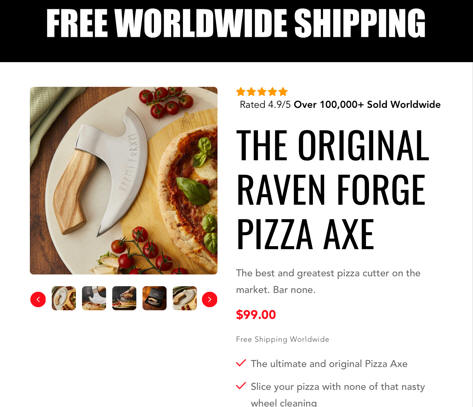This screenshot has height=407, width=473.
Task: Select first thumbnail of axe on plate
Action: click(x=64, y=298)
